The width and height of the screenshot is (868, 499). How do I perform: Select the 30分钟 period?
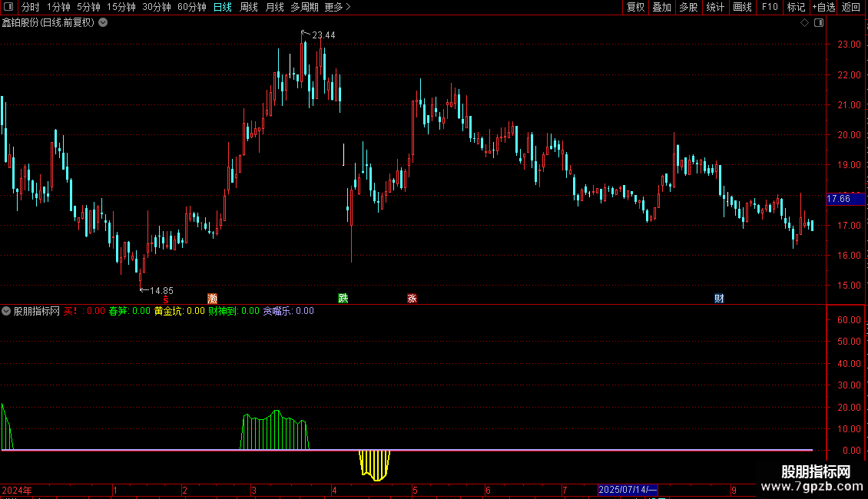tap(157, 7)
